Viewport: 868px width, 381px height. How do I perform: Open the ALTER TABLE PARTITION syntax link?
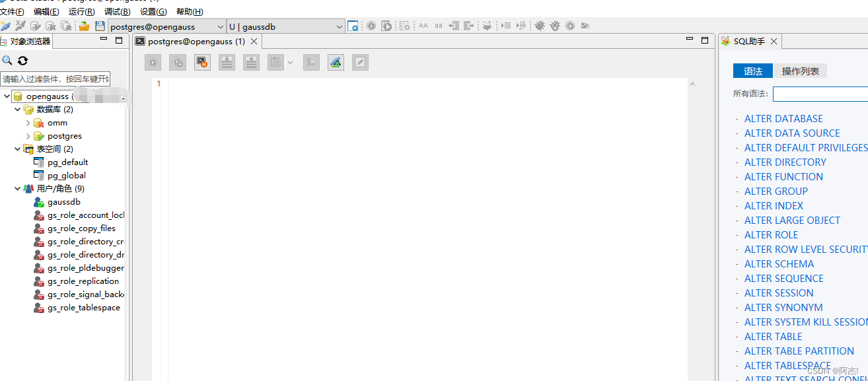pos(799,351)
